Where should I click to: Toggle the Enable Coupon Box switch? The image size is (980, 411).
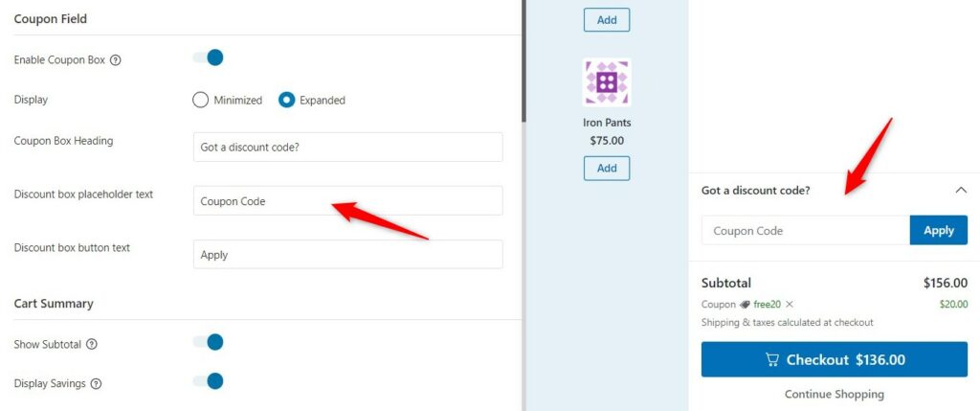208,58
